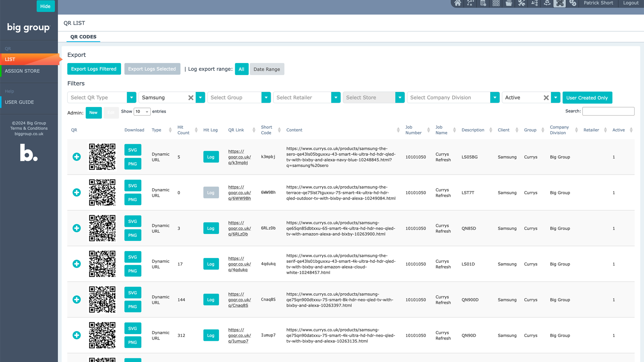This screenshot has height=362, width=644.
Task: Sort table by Job Name column arrows
Action: point(454,130)
